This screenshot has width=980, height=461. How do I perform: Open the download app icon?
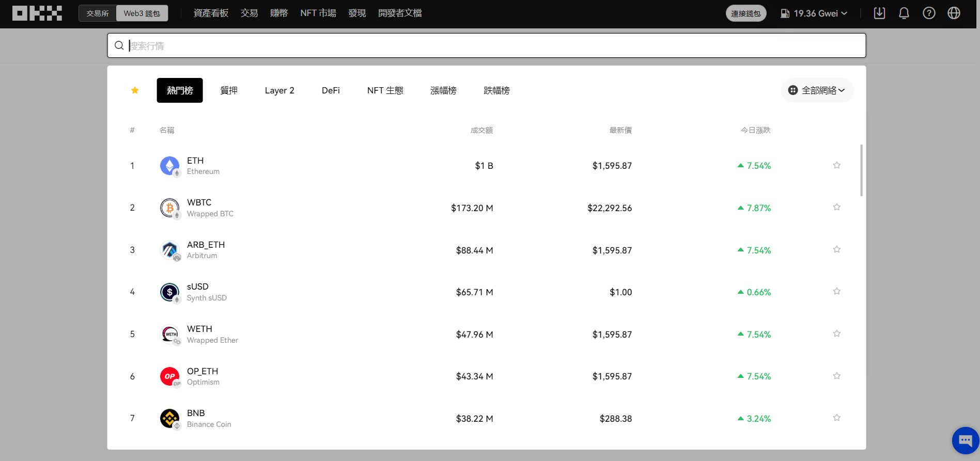pyautogui.click(x=879, y=13)
